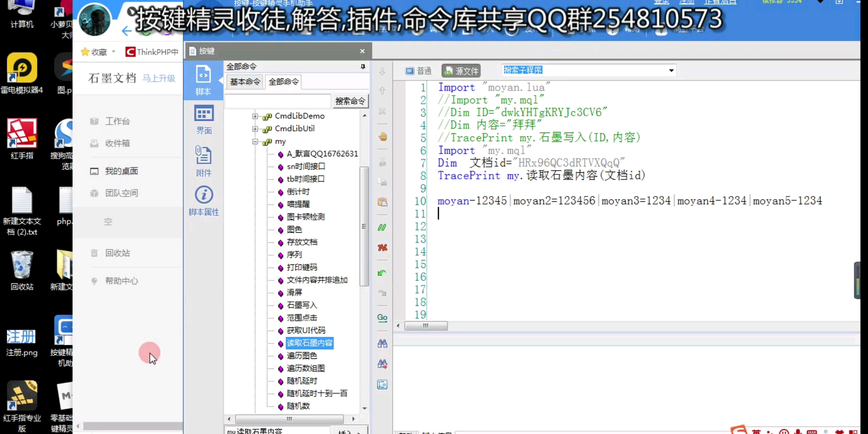Click the red uncomment icon
The image size is (868, 434).
coord(382,248)
